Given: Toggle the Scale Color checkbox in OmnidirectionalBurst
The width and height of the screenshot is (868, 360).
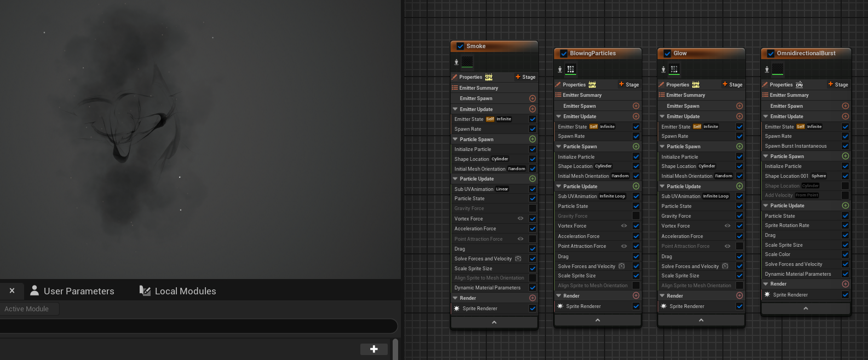Looking at the screenshot, I should click(x=845, y=254).
